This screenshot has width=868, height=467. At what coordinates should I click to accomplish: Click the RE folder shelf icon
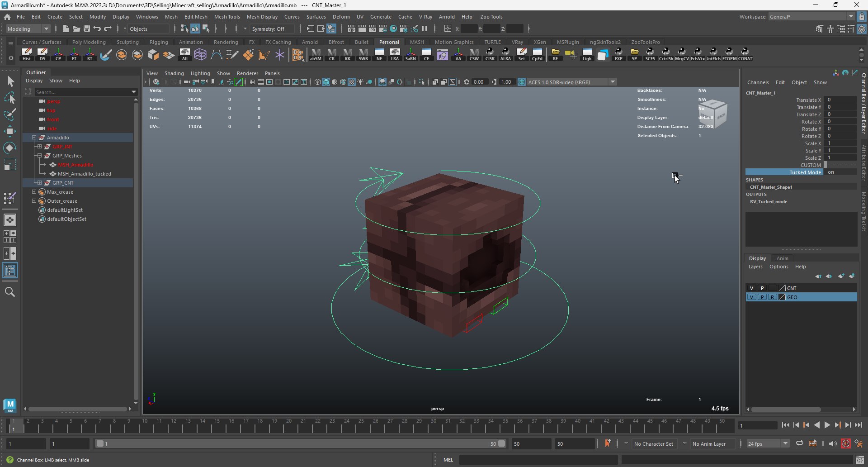555,54
